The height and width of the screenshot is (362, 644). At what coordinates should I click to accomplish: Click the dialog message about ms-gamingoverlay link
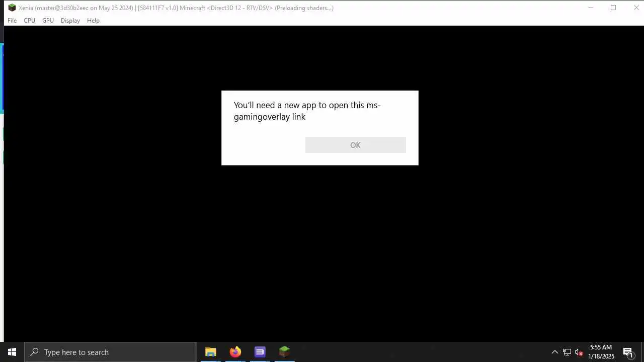click(307, 111)
